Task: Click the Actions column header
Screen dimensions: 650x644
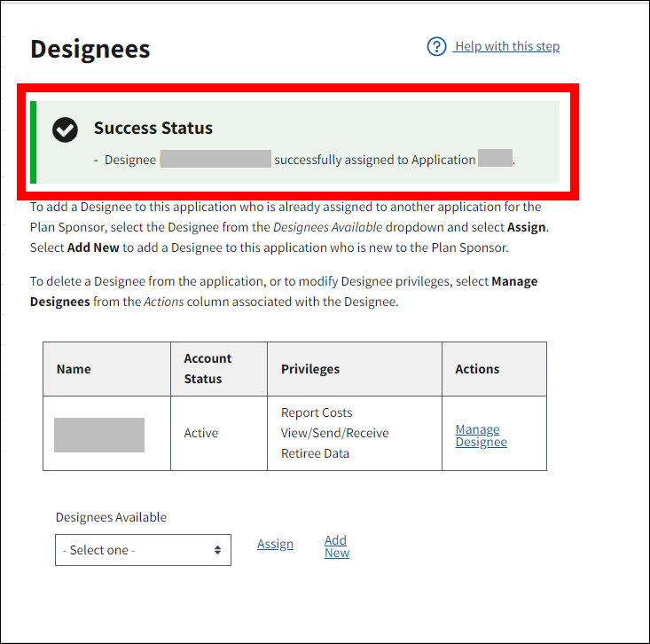Action: tap(477, 369)
